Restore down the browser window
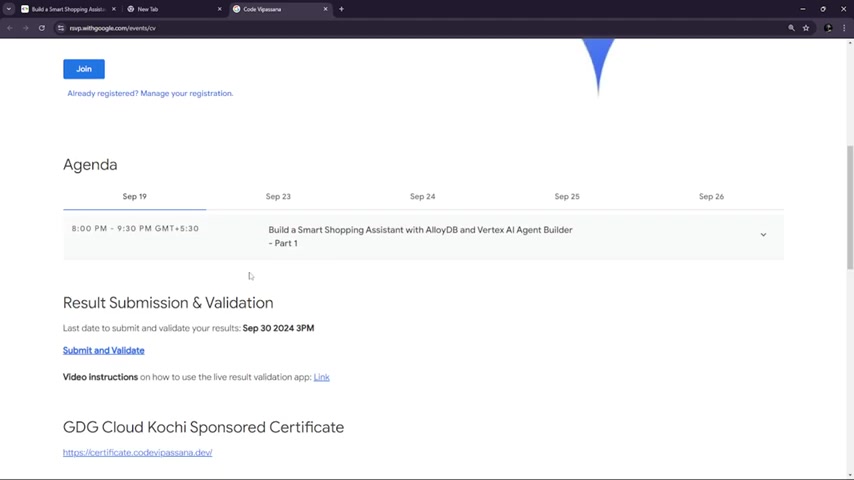 pos(823,9)
